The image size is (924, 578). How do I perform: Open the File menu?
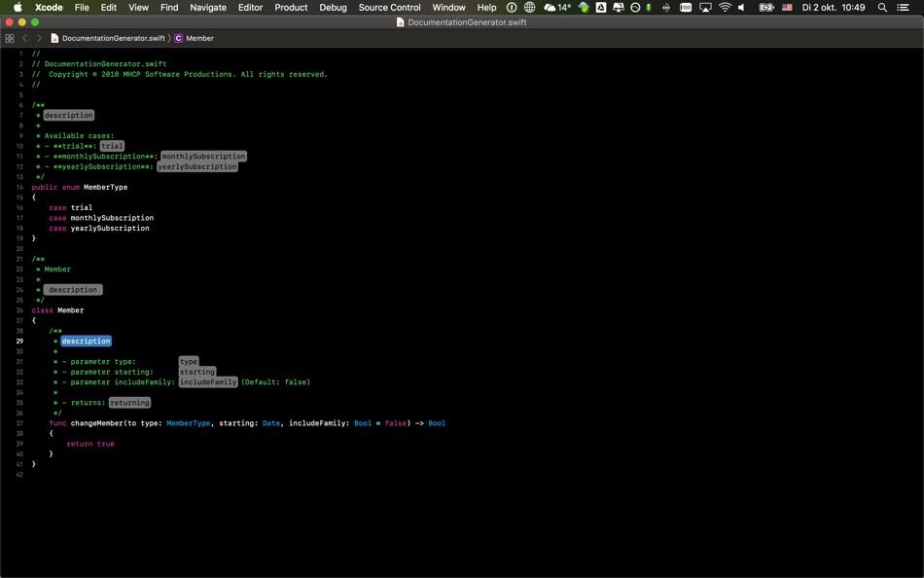[x=82, y=7]
